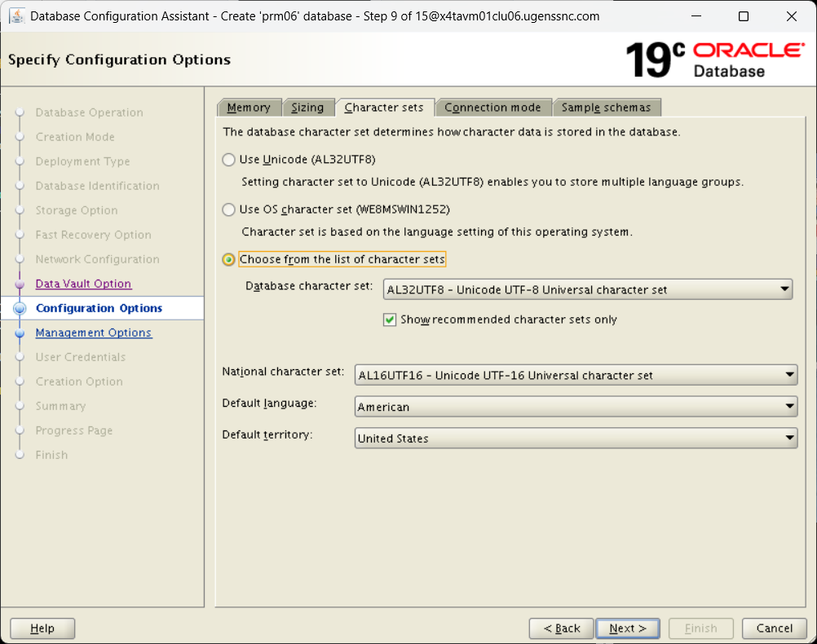817x644 pixels.
Task: Click the Creation Mode step
Action: point(75,137)
